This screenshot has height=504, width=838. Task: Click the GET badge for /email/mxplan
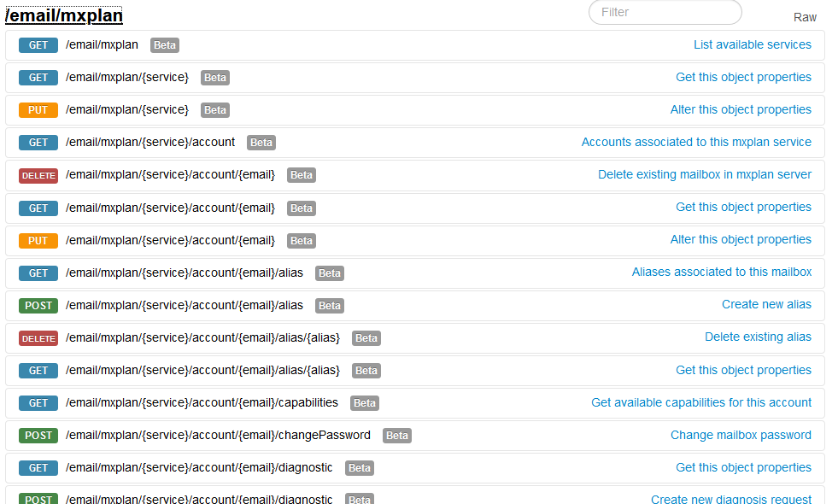pos(38,45)
